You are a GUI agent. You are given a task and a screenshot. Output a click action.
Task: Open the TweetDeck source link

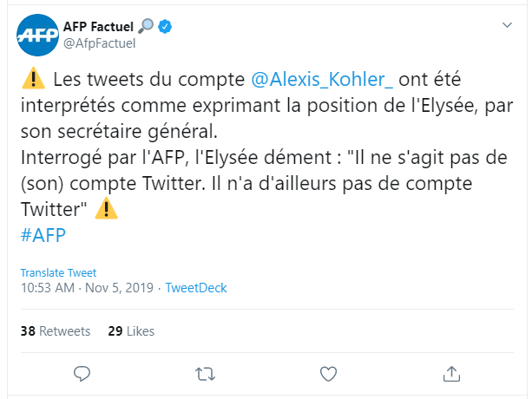[x=195, y=287]
